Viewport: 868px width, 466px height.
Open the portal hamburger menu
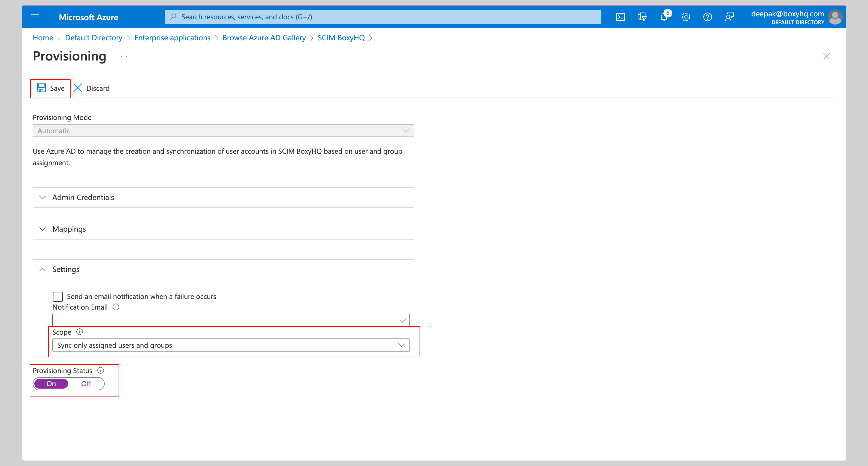(35, 17)
